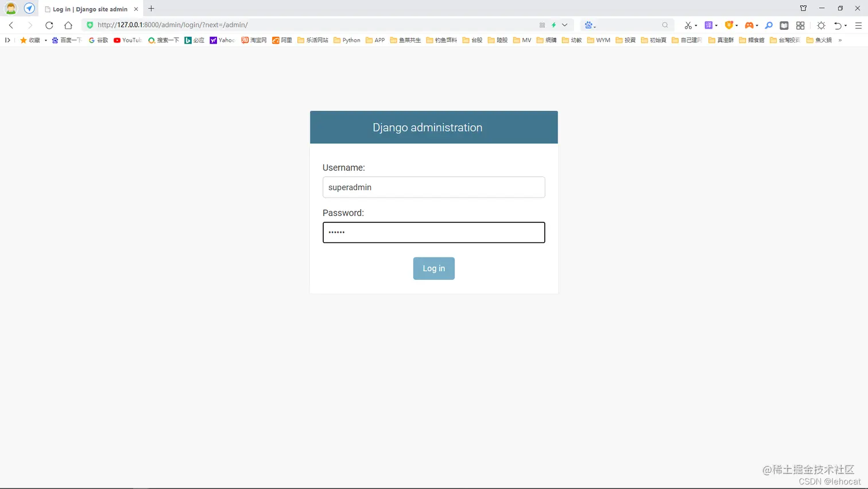The image size is (868, 489).
Task: Click the search magnifier in search box
Action: click(665, 25)
